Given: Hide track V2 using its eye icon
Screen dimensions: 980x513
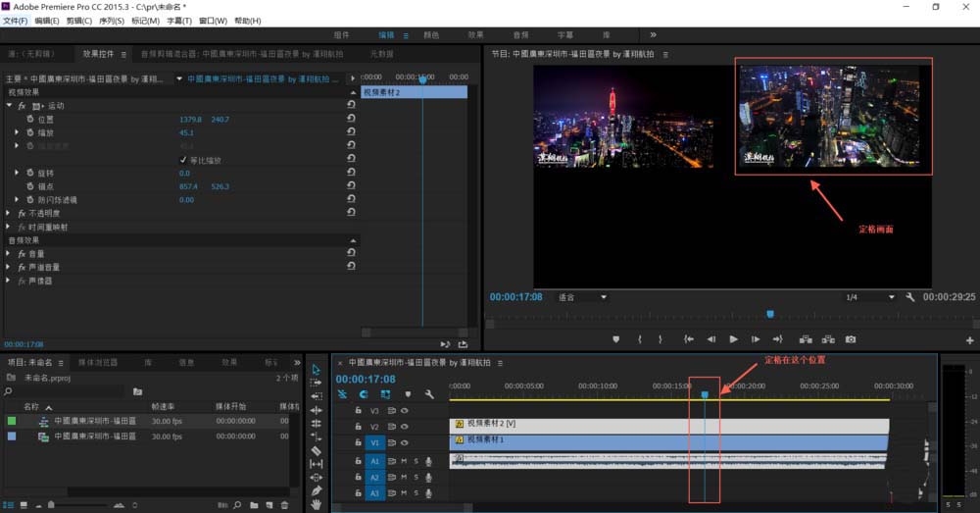Looking at the screenshot, I should click(404, 427).
